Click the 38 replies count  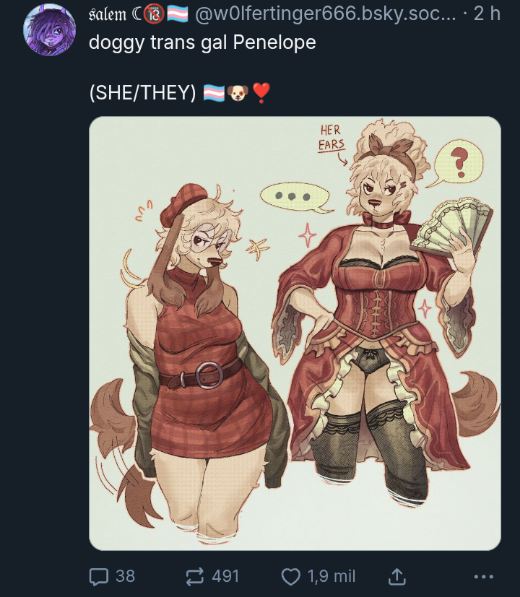(125, 576)
